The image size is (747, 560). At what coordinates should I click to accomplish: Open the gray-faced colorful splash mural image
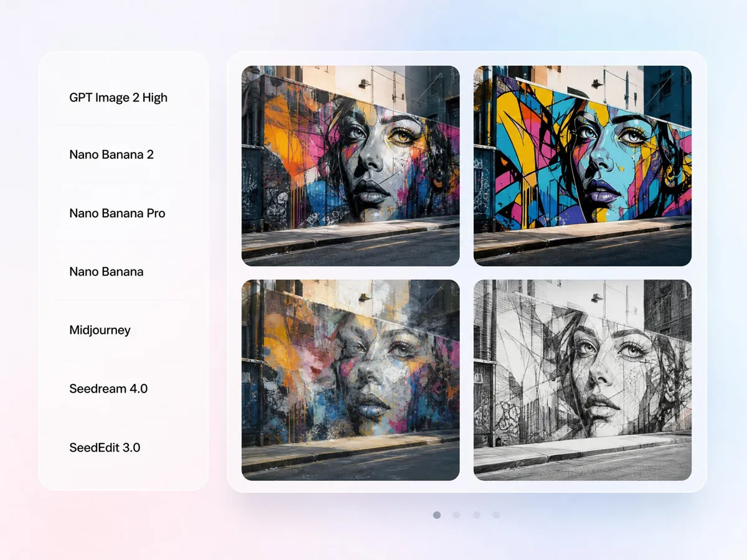pos(350,166)
